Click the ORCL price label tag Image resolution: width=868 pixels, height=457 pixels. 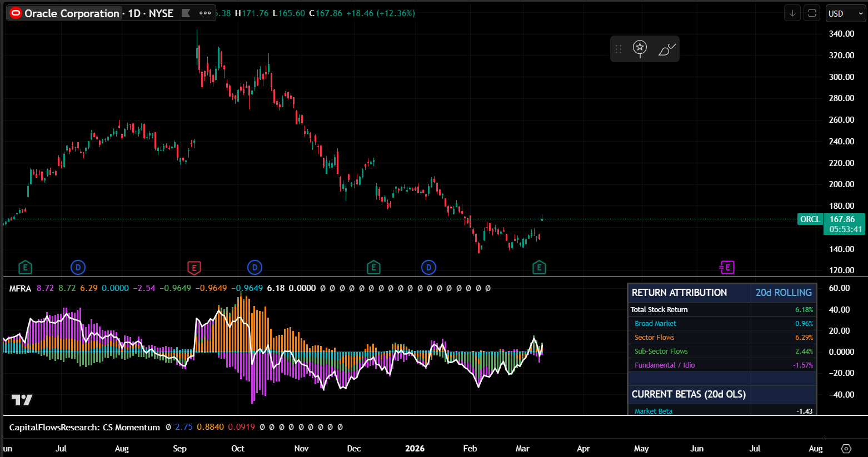click(810, 219)
